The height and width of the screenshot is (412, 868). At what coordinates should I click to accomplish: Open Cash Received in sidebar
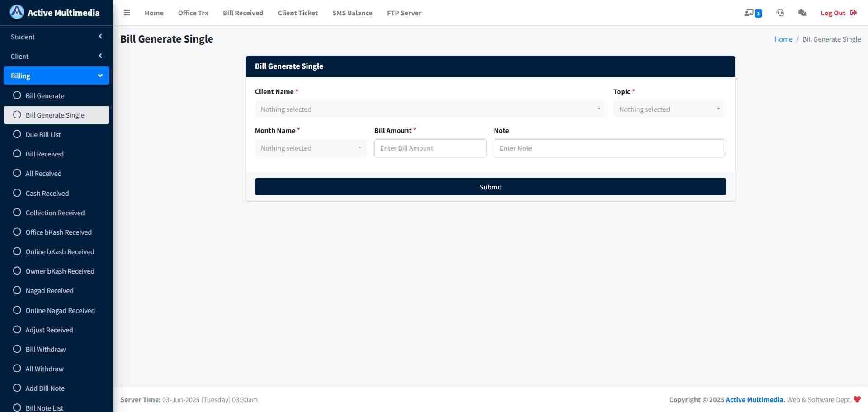57,193
